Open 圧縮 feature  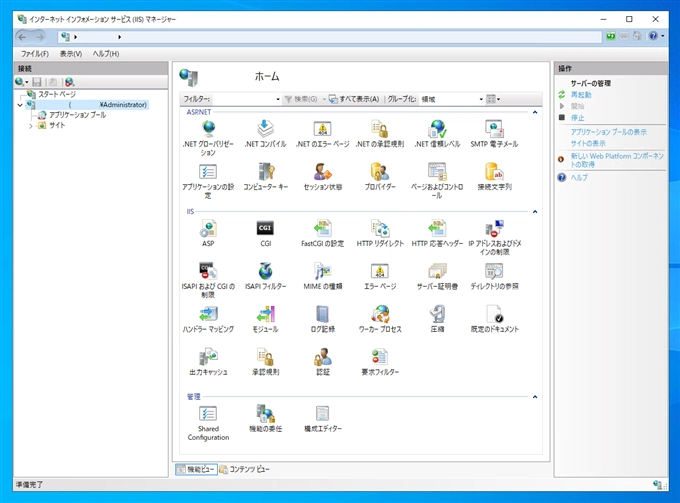coord(437,319)
